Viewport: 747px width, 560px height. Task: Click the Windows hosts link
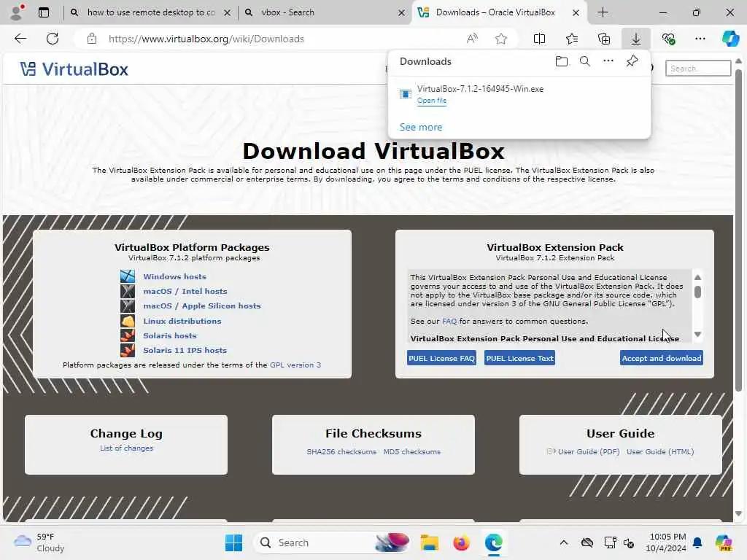tap(174, 276)
